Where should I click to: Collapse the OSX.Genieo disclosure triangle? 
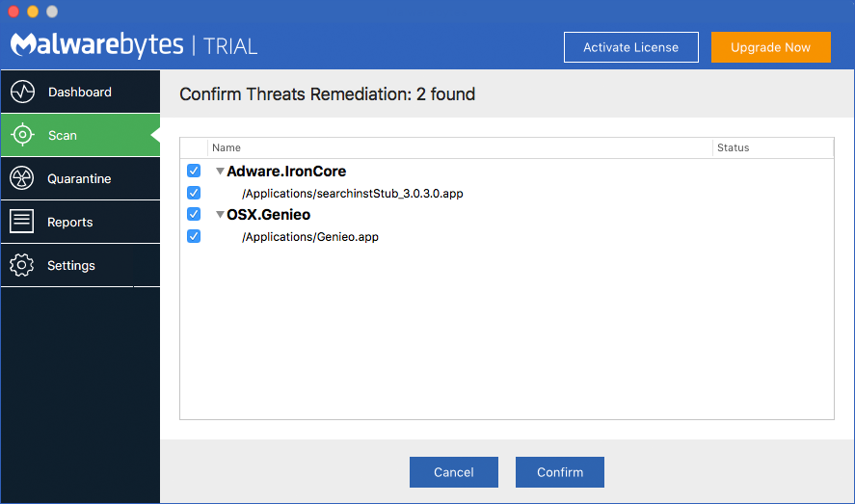point(220,215)
